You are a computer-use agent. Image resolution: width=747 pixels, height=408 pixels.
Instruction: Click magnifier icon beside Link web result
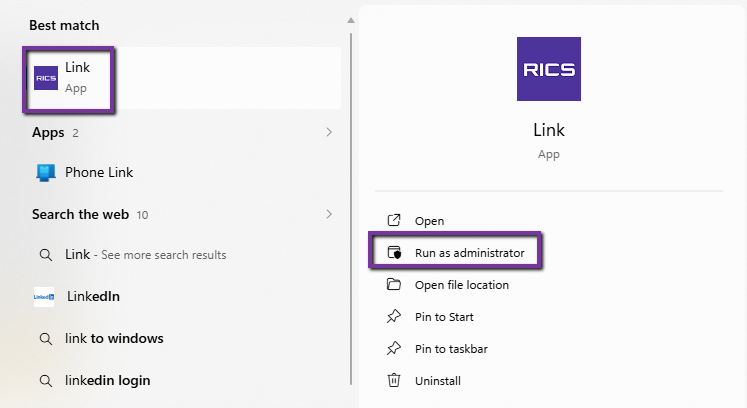click(x=46, y=255)
